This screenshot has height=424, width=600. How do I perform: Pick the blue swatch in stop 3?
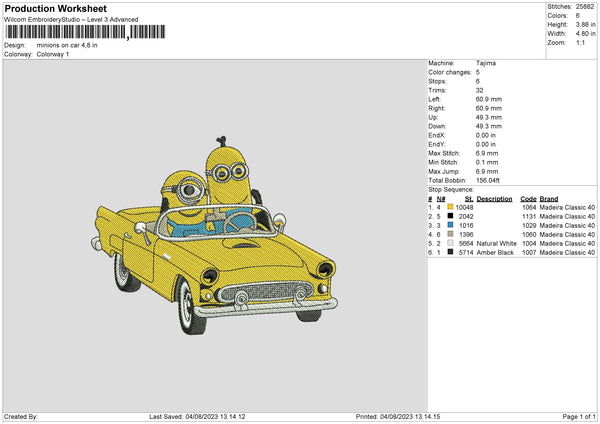point(450,225)
